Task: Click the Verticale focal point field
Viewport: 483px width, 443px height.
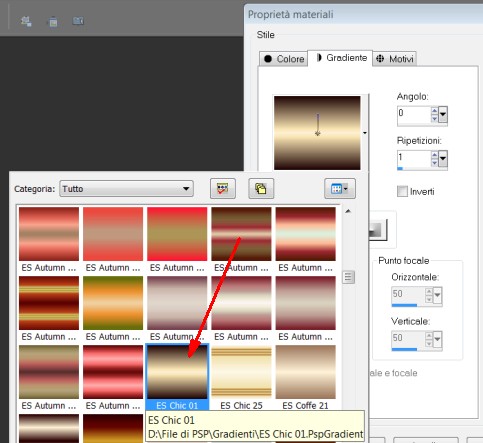Action: tap(408, 338)
